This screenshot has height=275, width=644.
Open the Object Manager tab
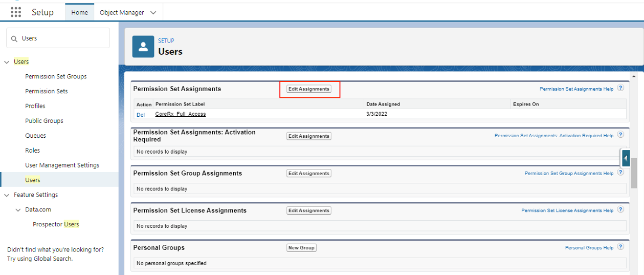coord(122,13)
